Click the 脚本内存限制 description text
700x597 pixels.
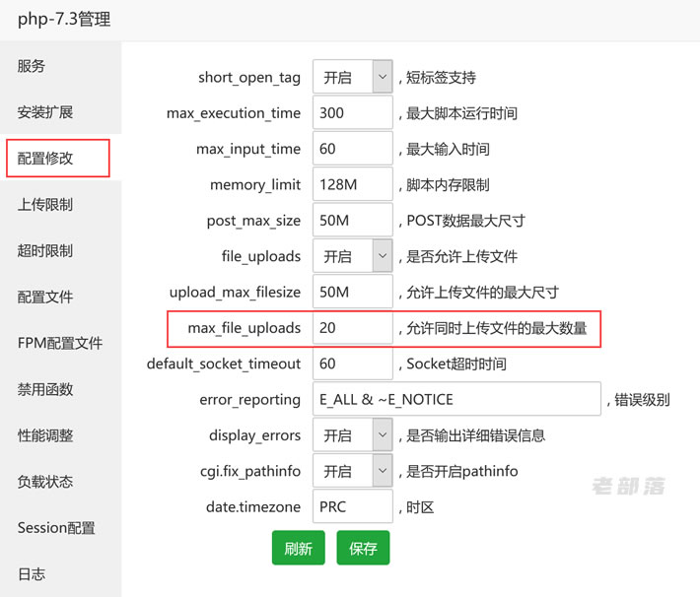(x=448, y=185)
